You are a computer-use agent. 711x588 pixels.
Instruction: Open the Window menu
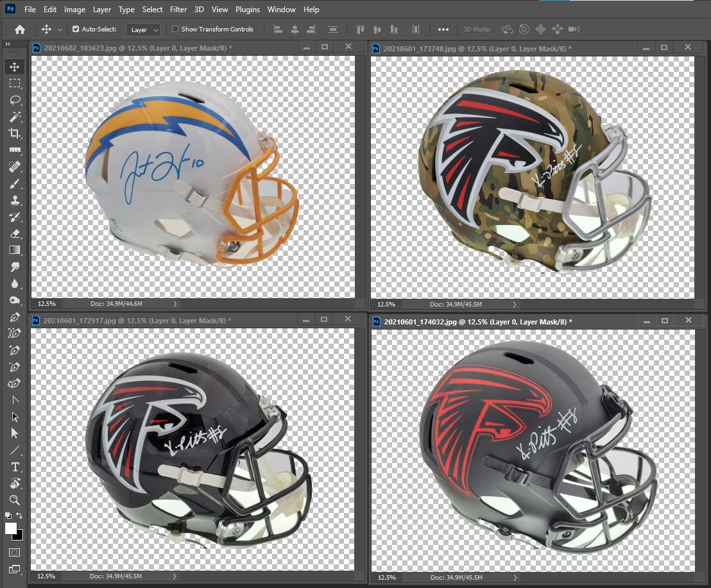pyautogui.click(x=281, y=9)
